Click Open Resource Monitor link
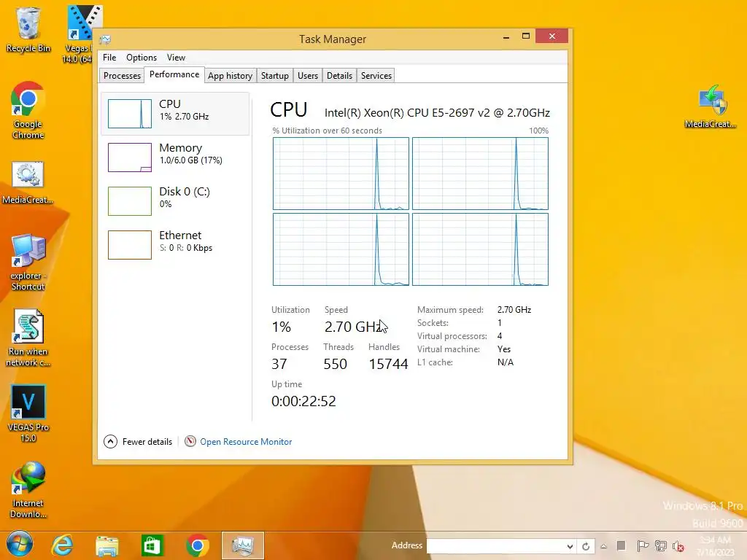Screen dimensions: 747x560 tap(246, 441)
